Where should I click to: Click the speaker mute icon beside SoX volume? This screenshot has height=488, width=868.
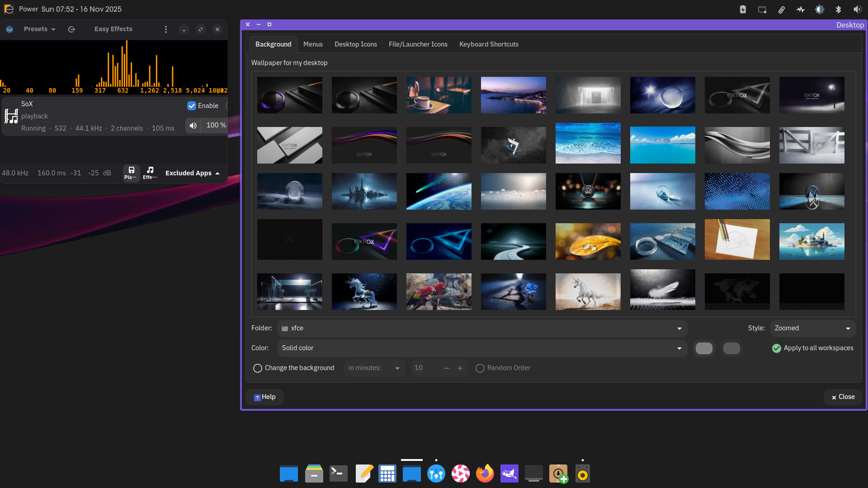click(x=193, y=126)
